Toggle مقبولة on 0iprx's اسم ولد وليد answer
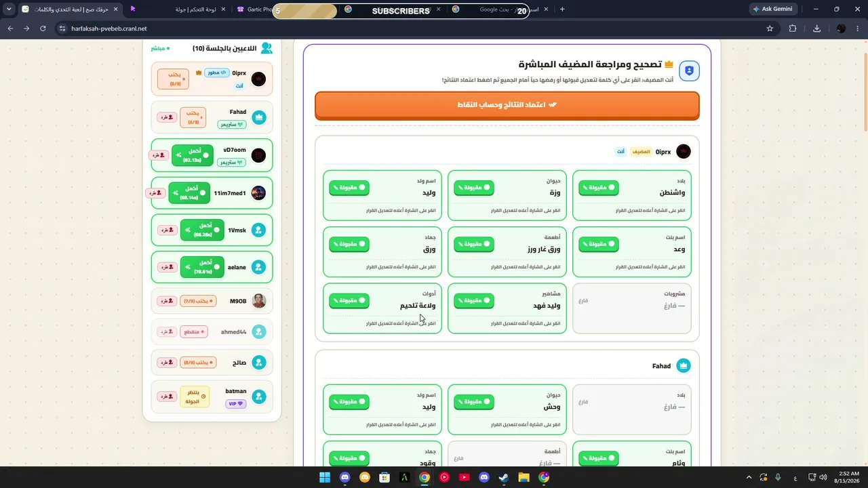Screen dimensions: 868x488 pos(349,188)
